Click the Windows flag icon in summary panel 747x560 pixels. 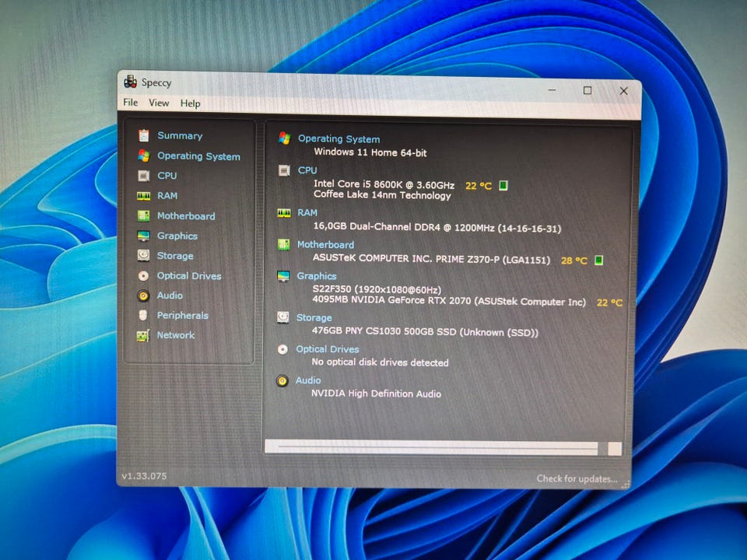tap(285, 138)
